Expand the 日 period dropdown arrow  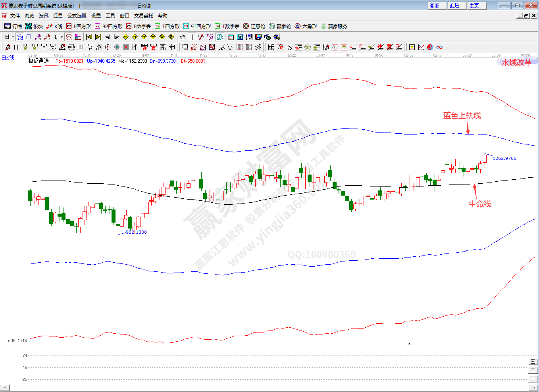coord(13,37)
